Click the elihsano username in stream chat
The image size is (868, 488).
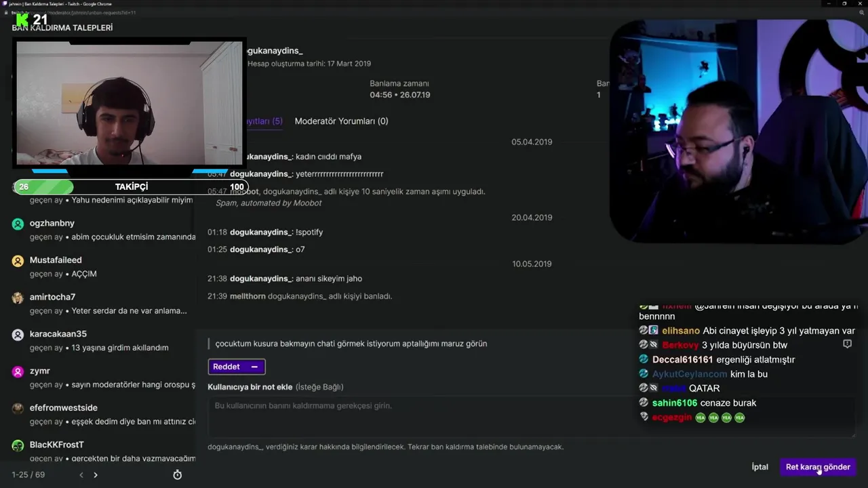coord(681,331)
